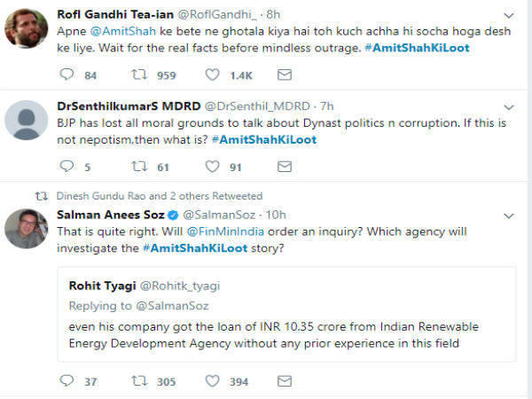Image resolution: width=532 pixels, height=399 pixels.
Task: Retweet Salman Anees Soz's tweet
Action: click(141, 381)
